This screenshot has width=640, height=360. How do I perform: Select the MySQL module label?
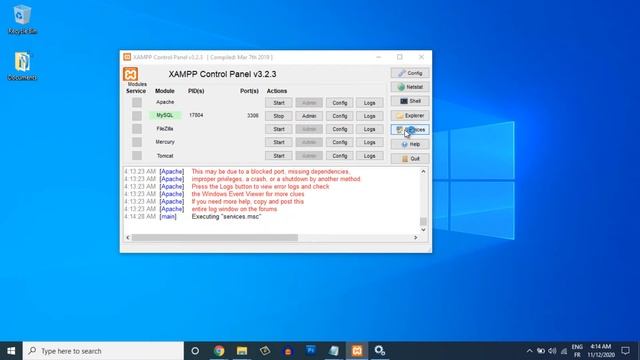(x=164, y=115)
